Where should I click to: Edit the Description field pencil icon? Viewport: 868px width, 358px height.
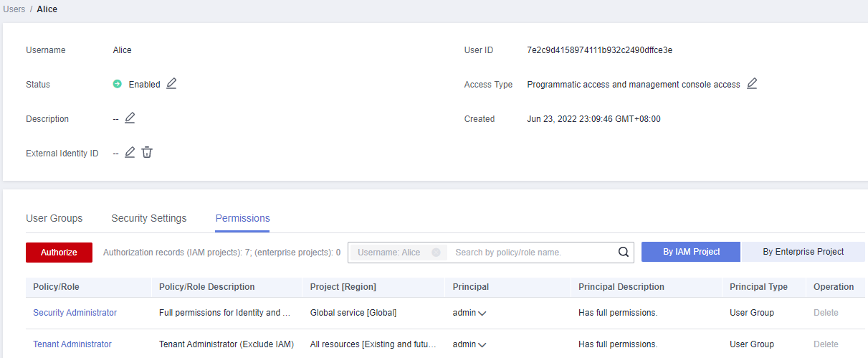(x=130, y=118)
